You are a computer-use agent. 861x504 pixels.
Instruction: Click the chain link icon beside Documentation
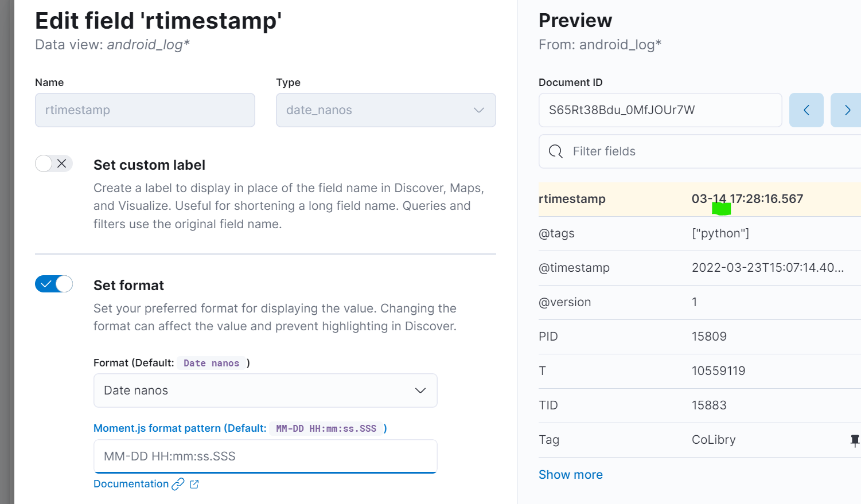[x=178, y=484]
